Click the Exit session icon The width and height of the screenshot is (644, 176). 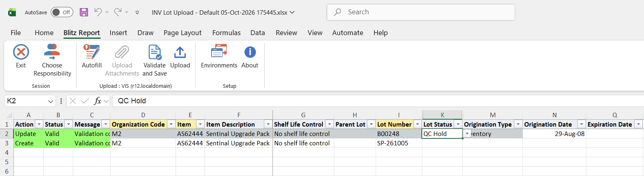coord(21,52)
